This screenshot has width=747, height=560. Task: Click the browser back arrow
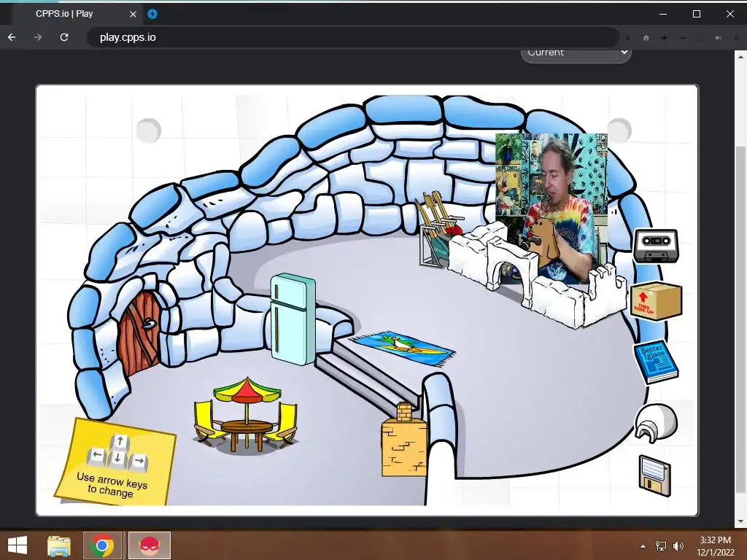tap(12, 37)
